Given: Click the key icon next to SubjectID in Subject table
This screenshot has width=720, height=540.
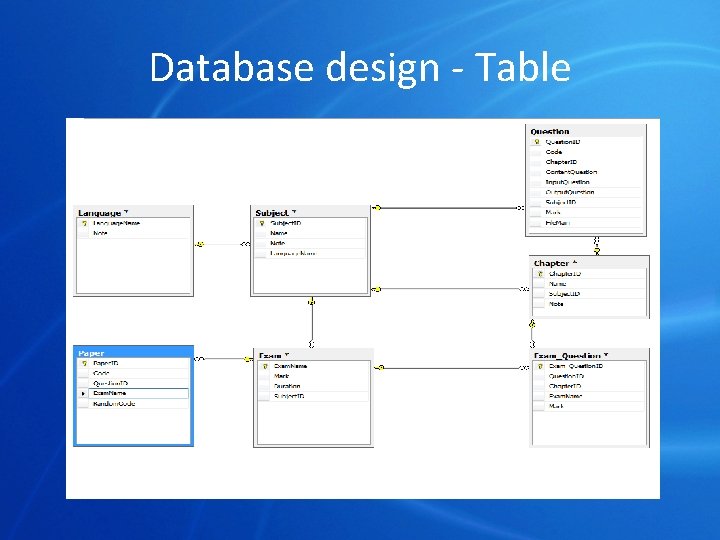Looking at the screenshot, I should coord(262,224).
